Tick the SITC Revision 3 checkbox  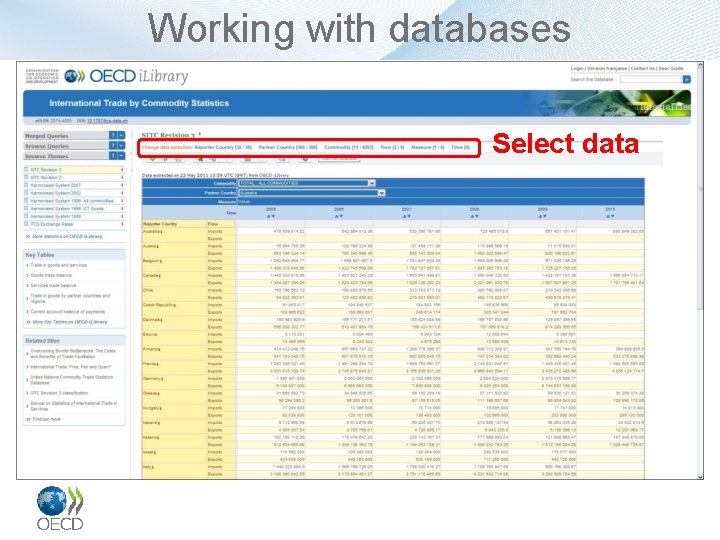click(26, 169)
